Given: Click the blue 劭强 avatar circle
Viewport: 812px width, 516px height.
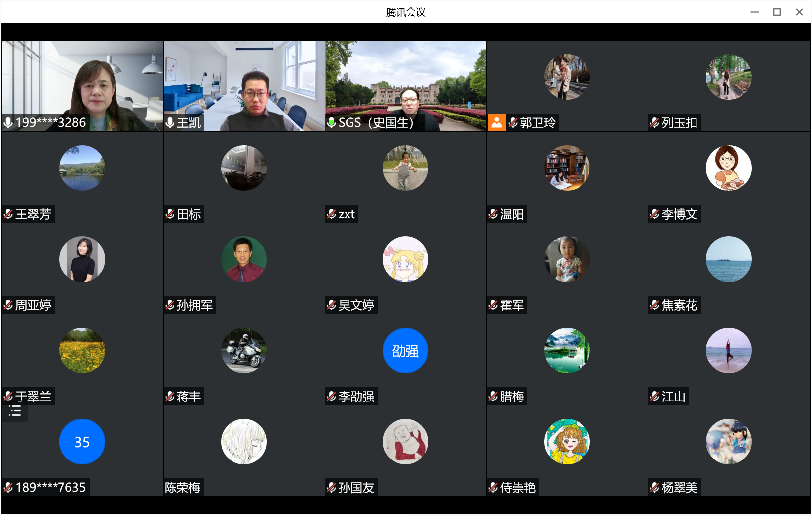Looking at the screenshot, I should [406, 350].
